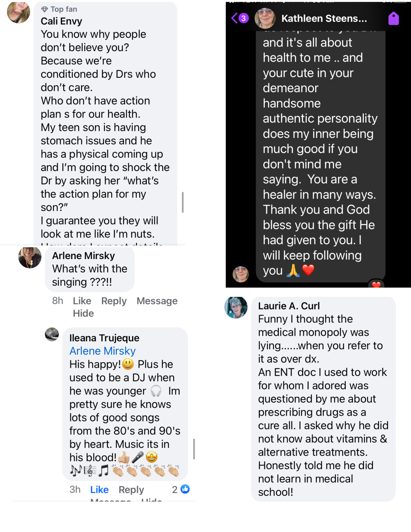
Task: Reply to Ileana Trujeque's comment
Action: (x=131, y=489)
